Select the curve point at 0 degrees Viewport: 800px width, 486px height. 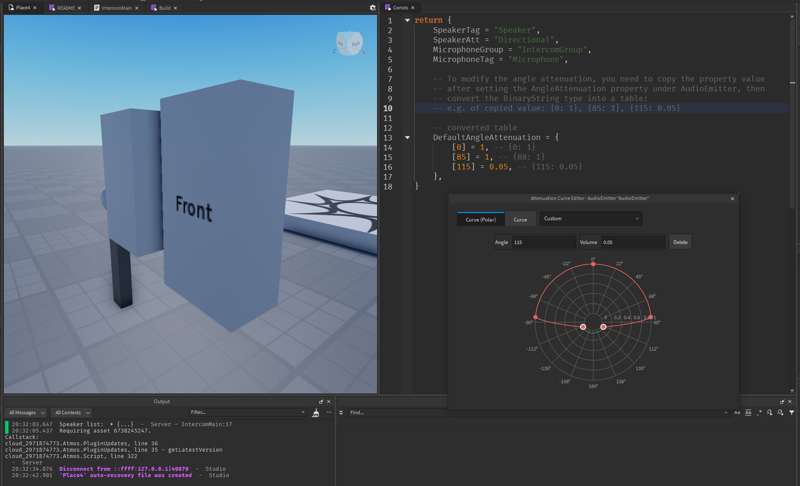(593, 264)
